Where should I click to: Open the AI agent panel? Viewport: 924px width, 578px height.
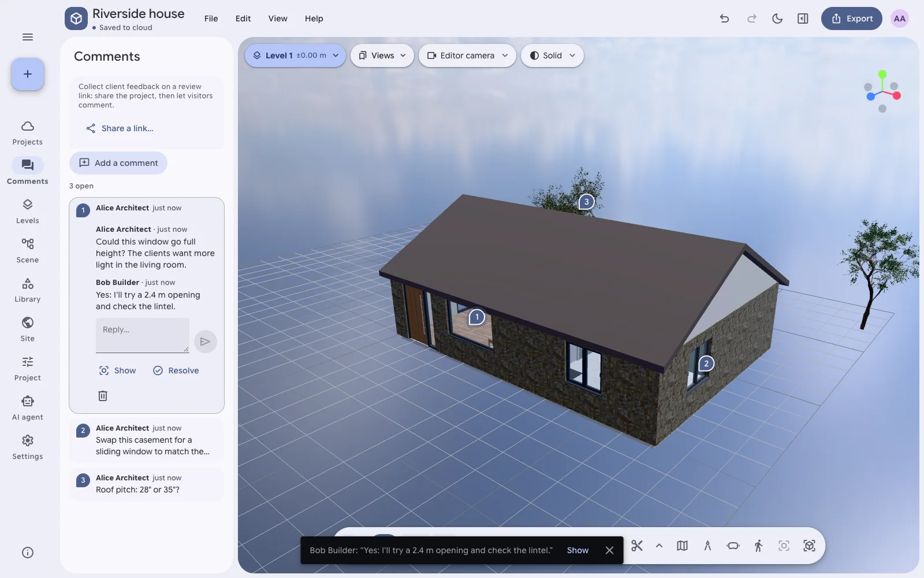28,408
